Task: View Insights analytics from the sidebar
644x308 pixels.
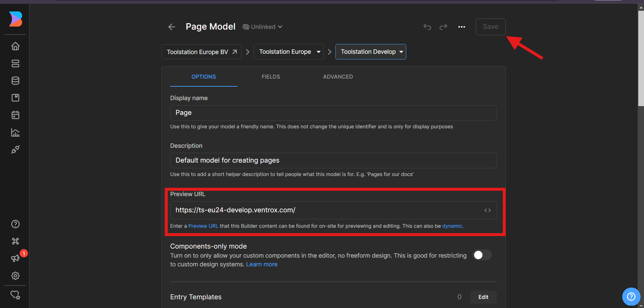Action: [15, 132]
